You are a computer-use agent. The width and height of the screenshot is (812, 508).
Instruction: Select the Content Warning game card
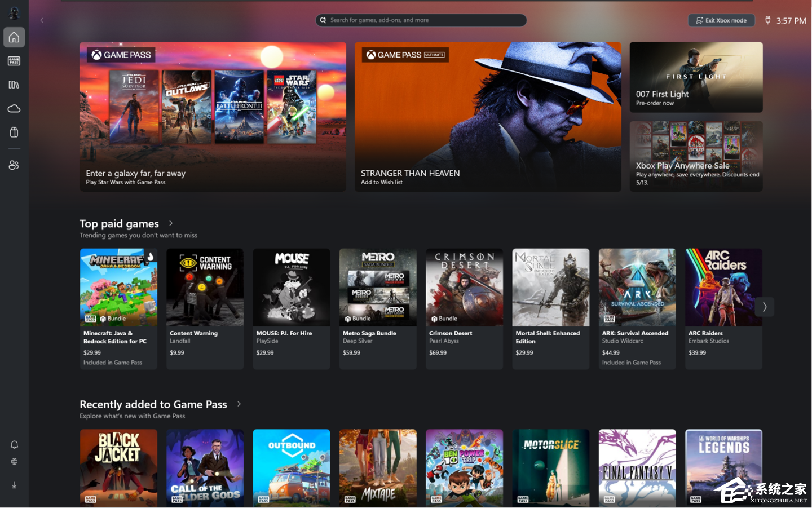click(x=205, y=309)
